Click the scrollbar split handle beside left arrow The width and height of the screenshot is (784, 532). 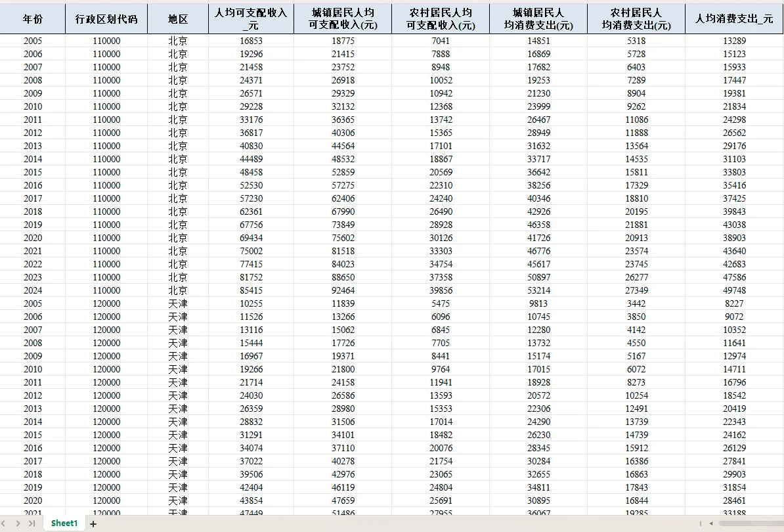click(701, 523)
